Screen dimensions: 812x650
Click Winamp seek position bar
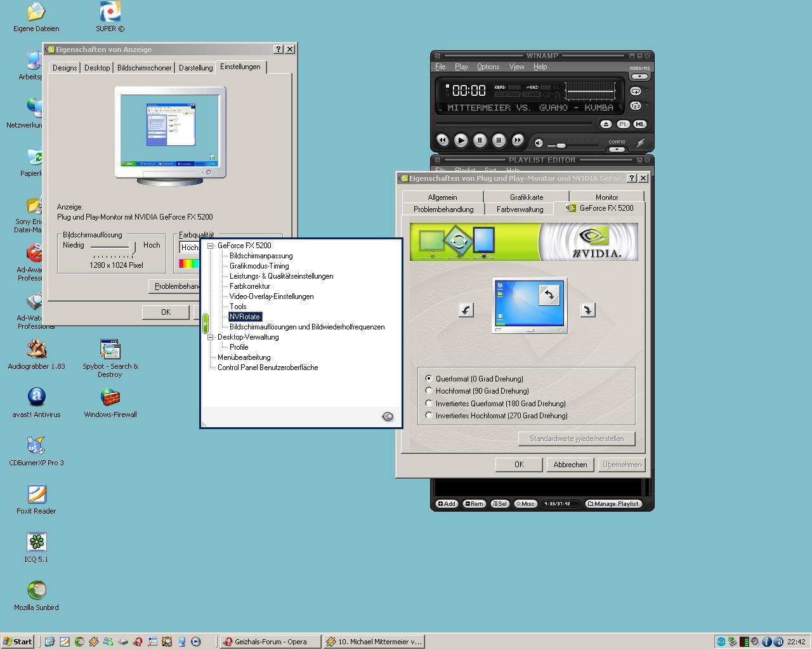click(514, 124)
